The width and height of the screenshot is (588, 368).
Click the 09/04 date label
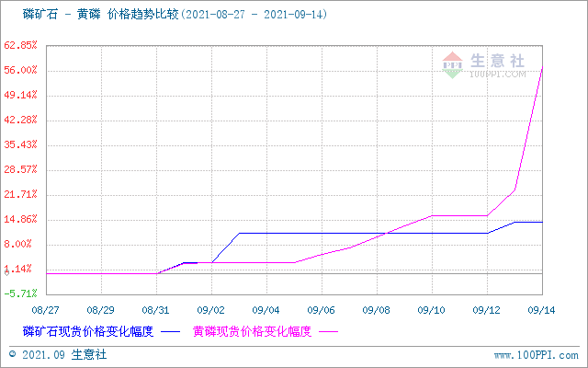tap(266, 310)
